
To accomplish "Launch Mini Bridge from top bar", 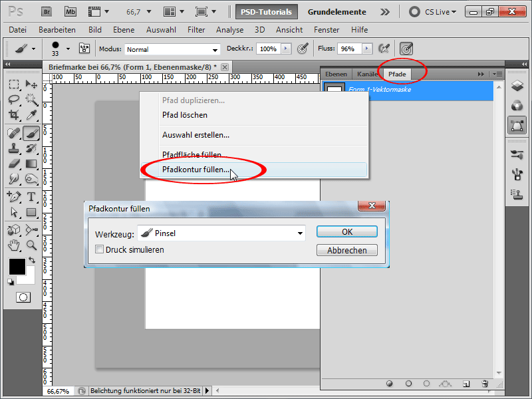I will [x=70, y=12].
